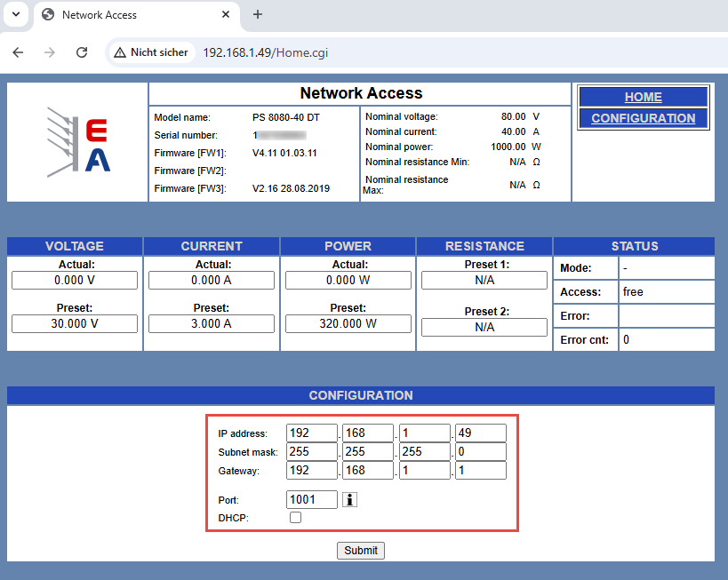The width and height of the screenshot is (728, 580).
Task: Click the current Preset field
Action: (x=212, y=323)
